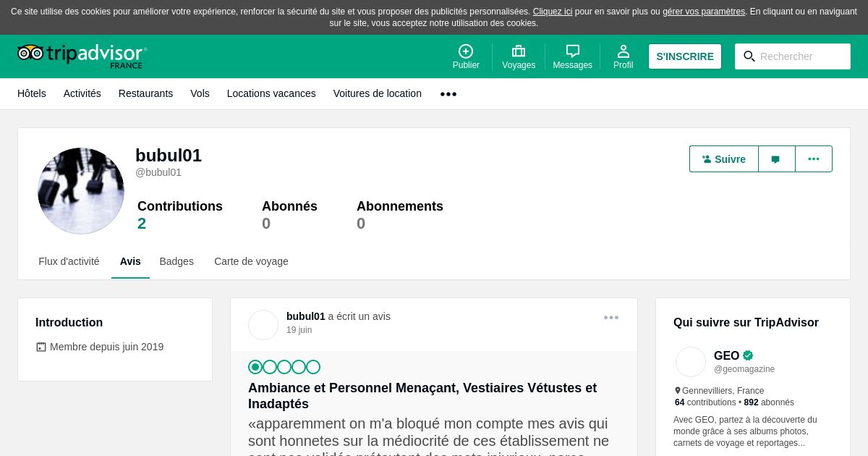This screenshot has height=456, width=868.
Task: Switch to Carte de voyage tab
Action: click(251, 261)
